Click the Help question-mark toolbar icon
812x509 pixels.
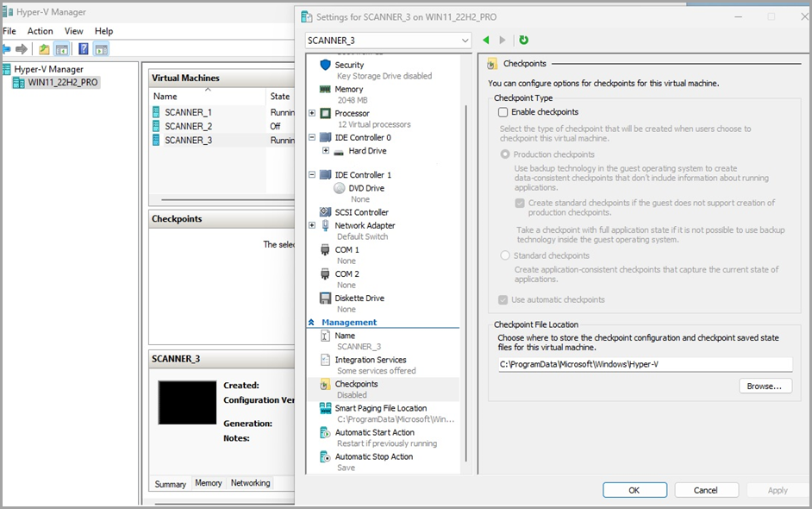(x=82, y=47)
